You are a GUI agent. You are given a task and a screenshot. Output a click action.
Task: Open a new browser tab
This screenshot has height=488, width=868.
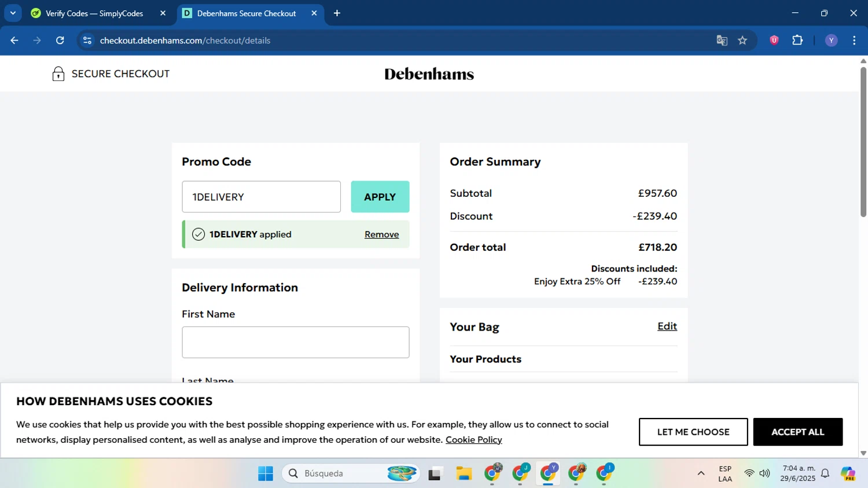337,13
